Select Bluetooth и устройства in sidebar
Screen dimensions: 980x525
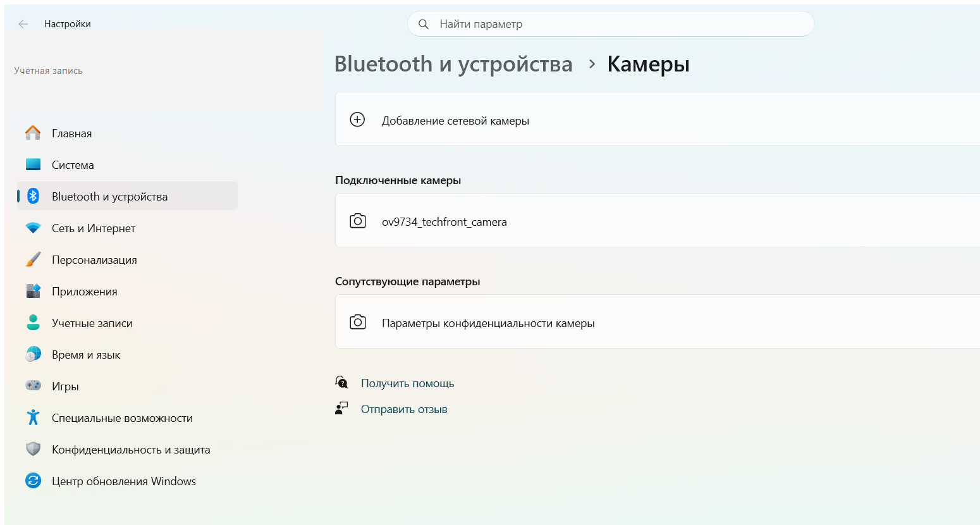(x=127, y=196)
